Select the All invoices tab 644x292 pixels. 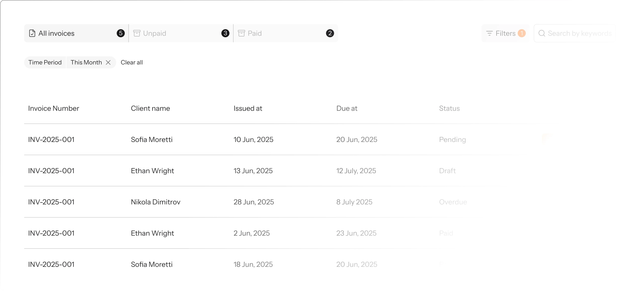coord(76,33)
